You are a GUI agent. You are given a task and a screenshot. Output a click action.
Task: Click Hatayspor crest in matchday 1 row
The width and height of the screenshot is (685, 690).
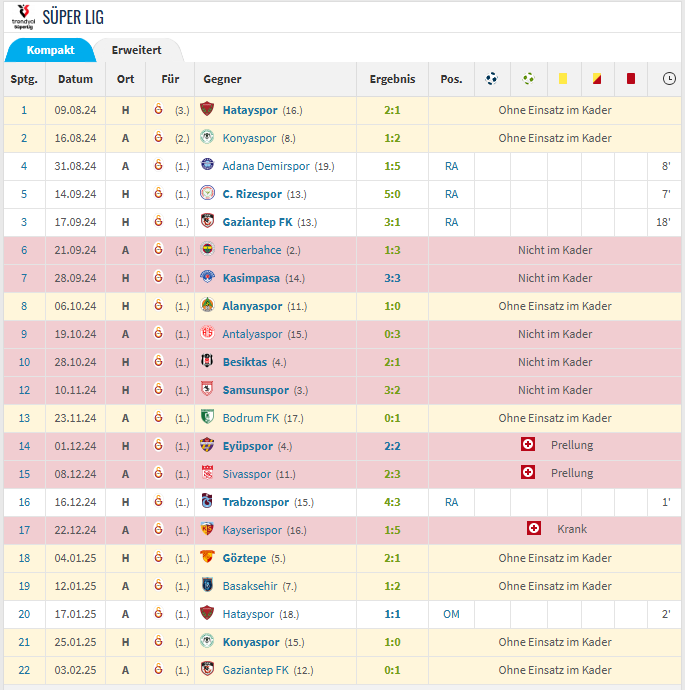[207, 109]
